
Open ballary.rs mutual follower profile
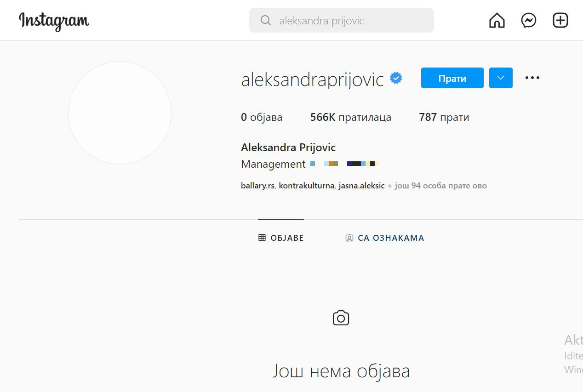click(x=257, y=186)
